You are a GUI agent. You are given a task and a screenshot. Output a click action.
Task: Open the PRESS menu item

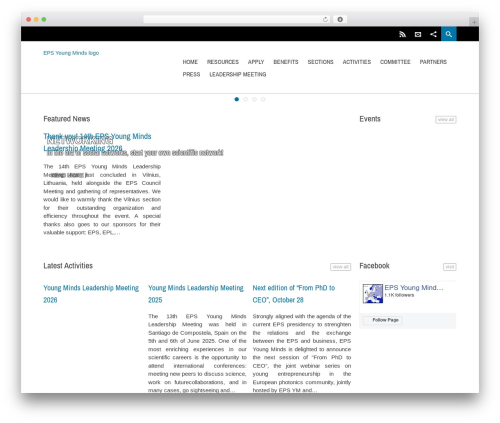point(191,74)
